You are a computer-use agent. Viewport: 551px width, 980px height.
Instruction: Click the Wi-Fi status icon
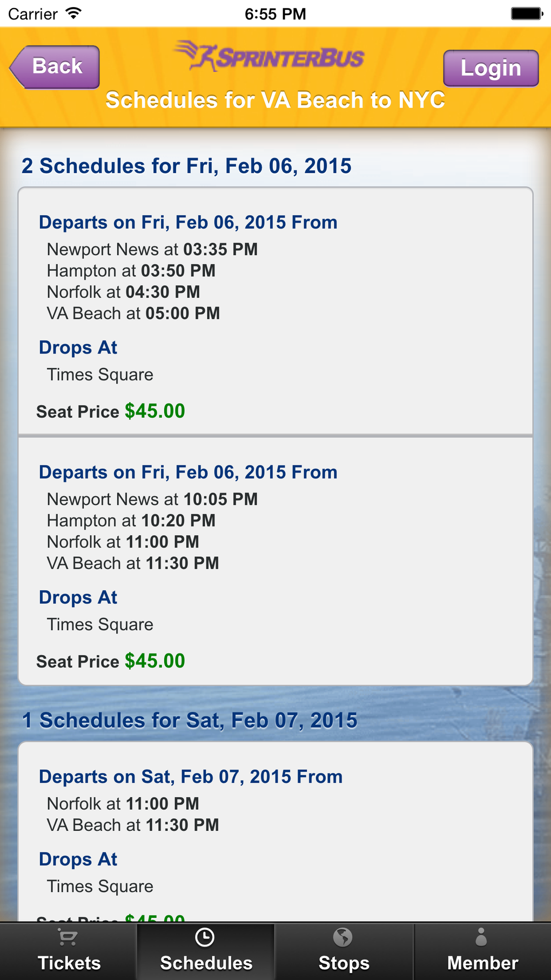point(73,14)
